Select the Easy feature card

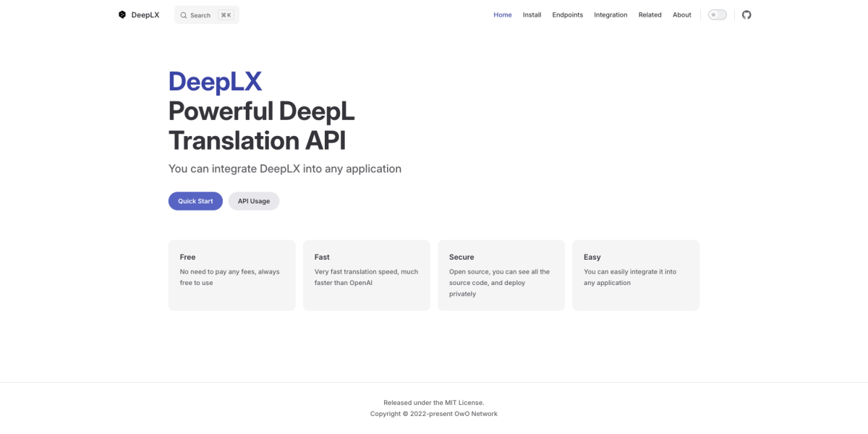(635, 275)
